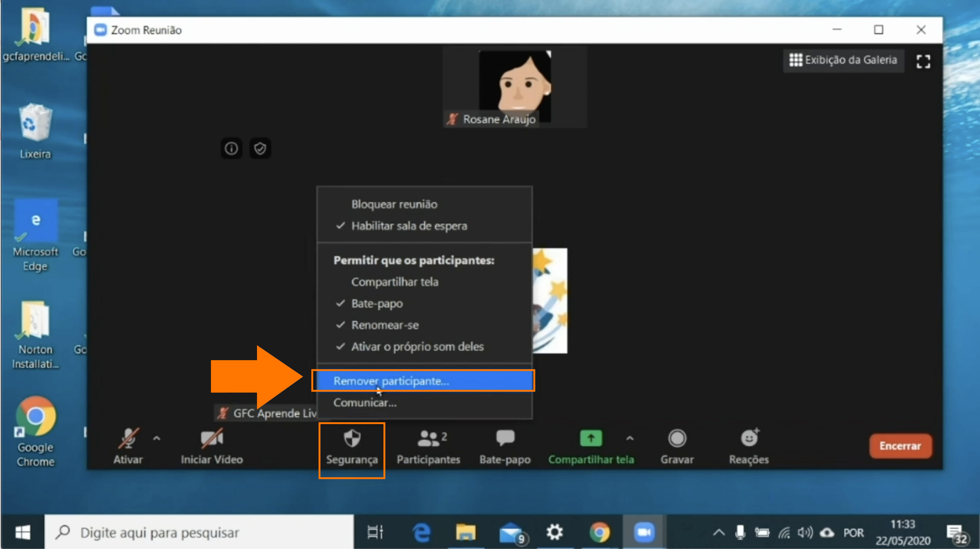Screen dimensions: 980x549
Task: Select Google Chrome desktop shortcut
Action: [35, 431]
